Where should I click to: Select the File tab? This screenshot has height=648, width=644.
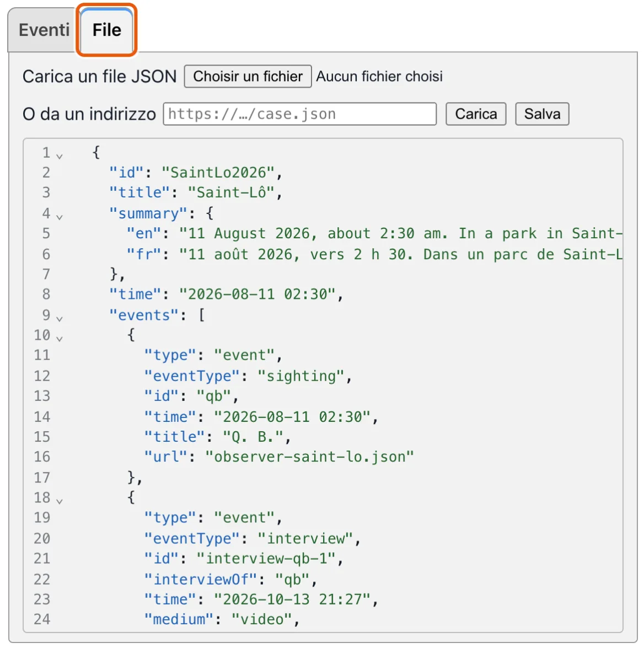pyautogui.click(x=106, y=30)
